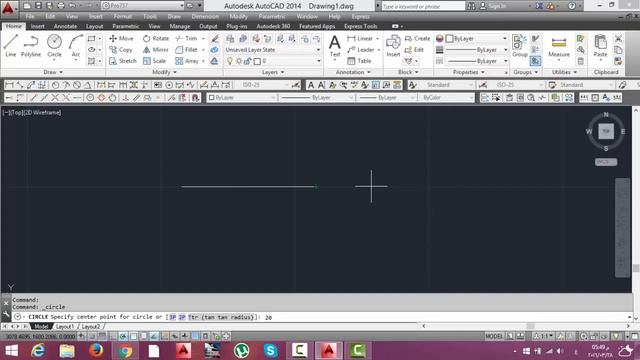The width and height of the screenshot is (640, 360).
Task: Click the Paste icon
Action: pos(600,45)
